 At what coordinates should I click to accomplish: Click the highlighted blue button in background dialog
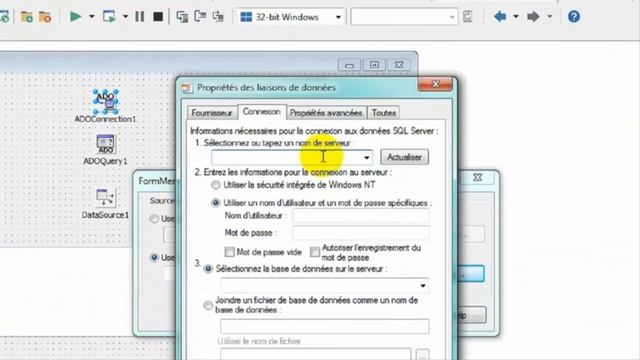471,274
